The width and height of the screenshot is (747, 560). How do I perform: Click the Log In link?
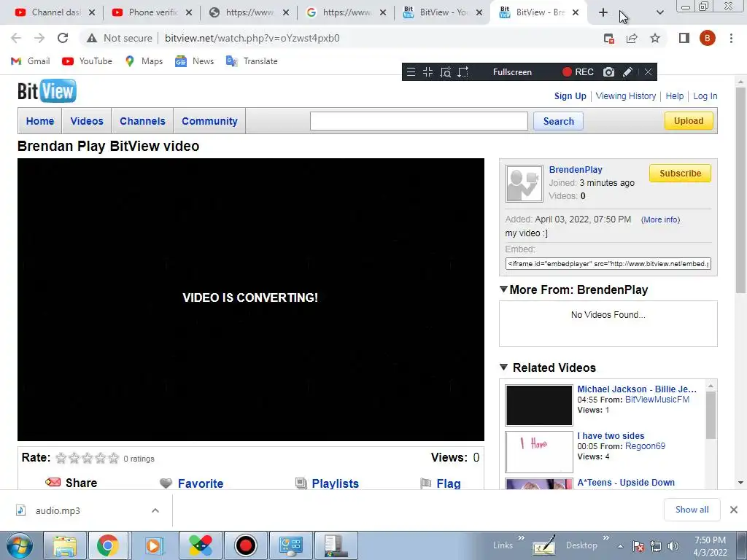705,96
